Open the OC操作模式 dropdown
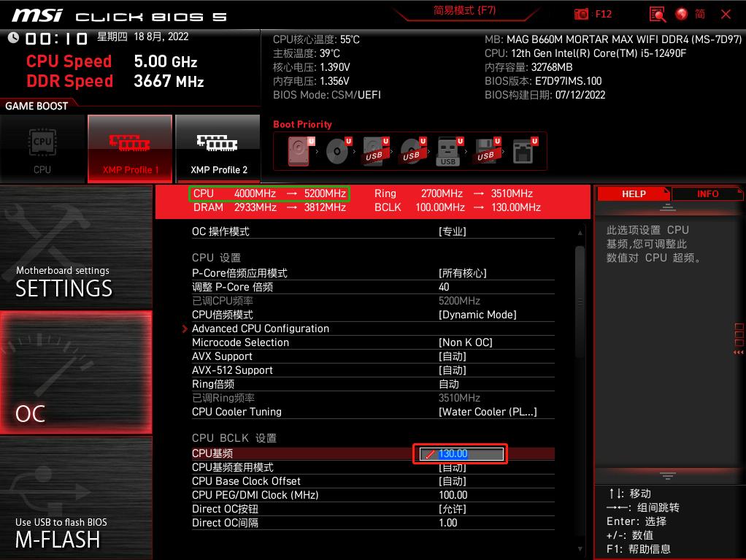 tap(450, 231)
